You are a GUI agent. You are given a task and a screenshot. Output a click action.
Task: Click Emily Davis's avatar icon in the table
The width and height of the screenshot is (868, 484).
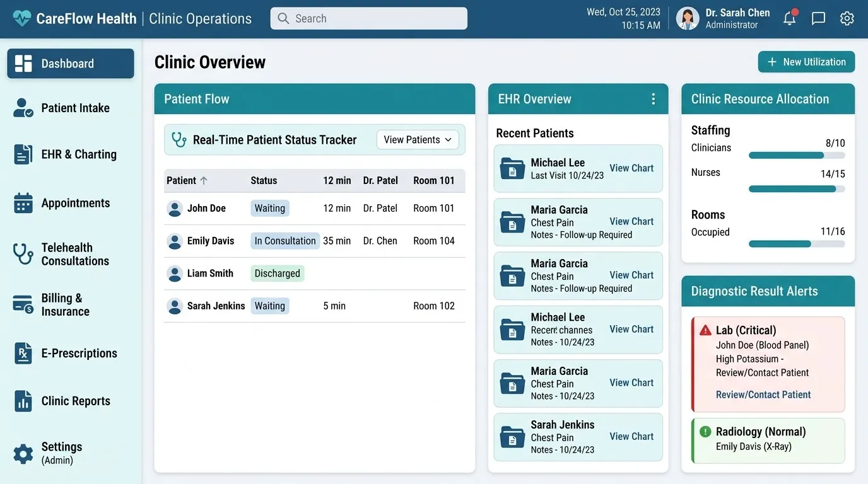pyautogui.click(x=175, y=241)
